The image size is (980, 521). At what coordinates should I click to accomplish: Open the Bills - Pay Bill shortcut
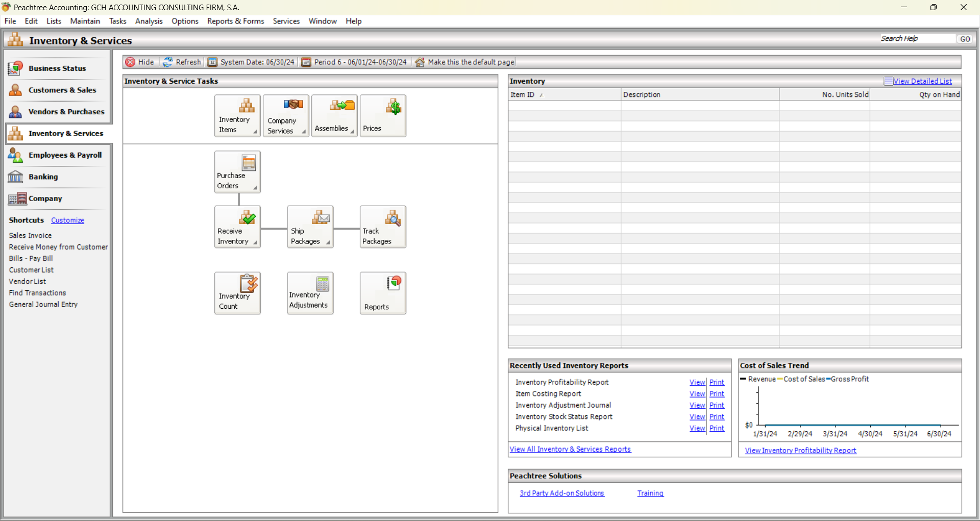coord(31,259)
